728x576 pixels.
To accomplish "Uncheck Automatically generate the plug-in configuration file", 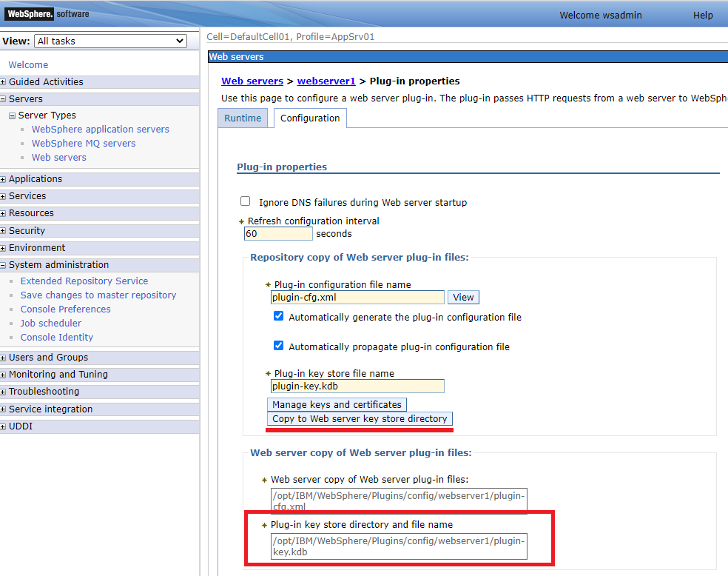I will point(279,316).
